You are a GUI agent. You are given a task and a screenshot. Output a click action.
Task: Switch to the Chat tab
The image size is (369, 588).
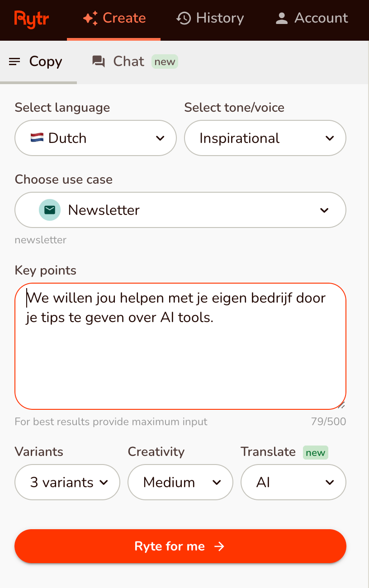coord(129,61)
